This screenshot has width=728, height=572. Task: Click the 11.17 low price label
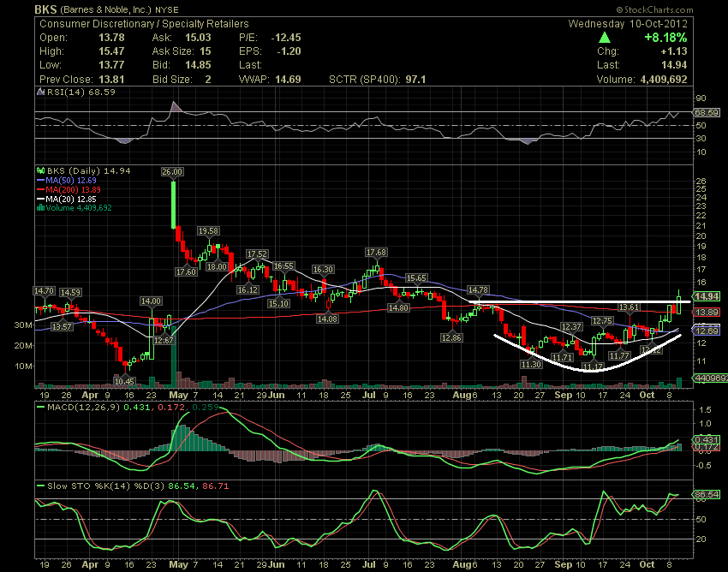tap(593, 367)
